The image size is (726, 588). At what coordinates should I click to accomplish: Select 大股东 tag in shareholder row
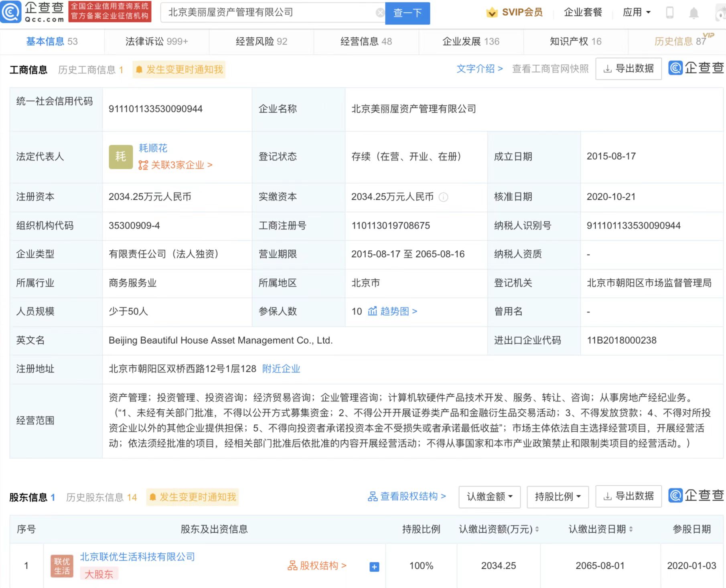coord(98,574)
